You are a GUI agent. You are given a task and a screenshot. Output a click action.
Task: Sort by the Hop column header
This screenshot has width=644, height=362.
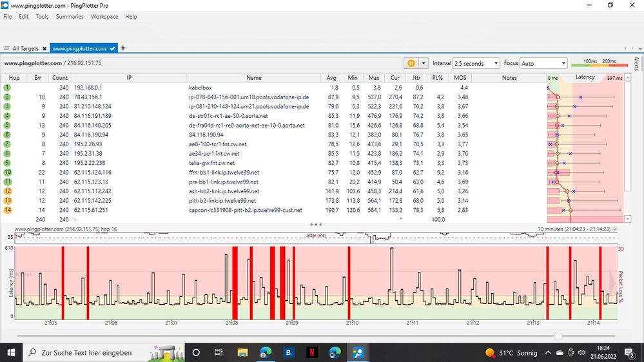click(x=14, y=77)
